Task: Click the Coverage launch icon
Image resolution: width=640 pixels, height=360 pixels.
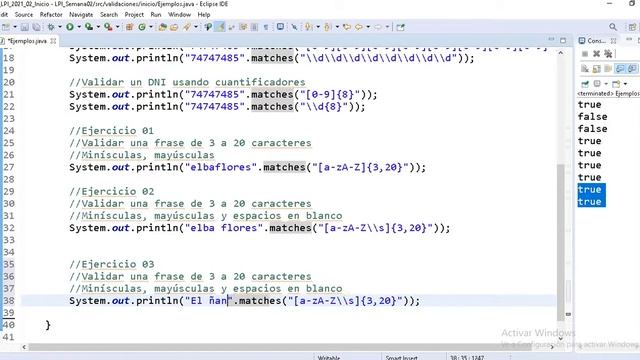Action: click(x=89, y=27)
